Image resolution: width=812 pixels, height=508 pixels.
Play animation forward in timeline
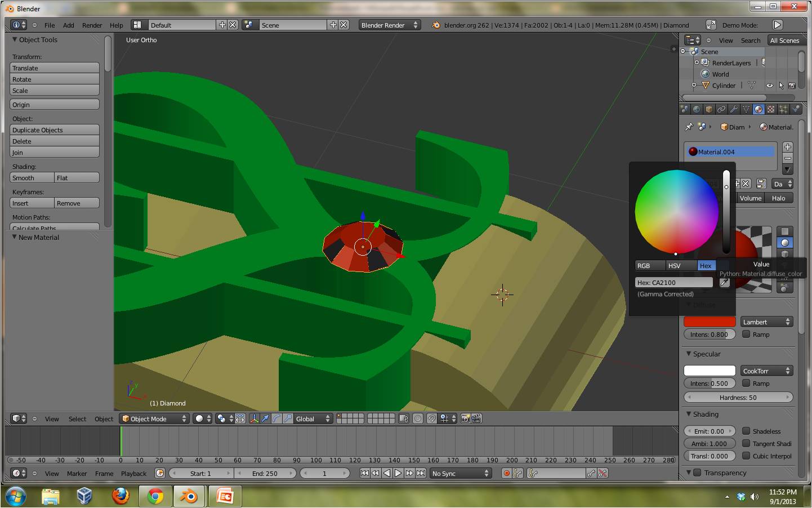tap(398, 473)
